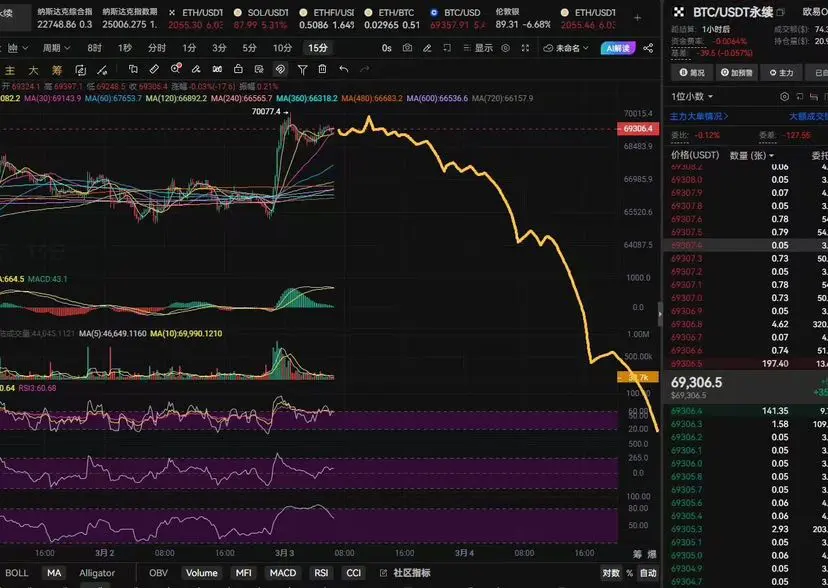Click the trash delete drawings icon
This screenshot has width=828, height=588.
[x=322, y=69]
